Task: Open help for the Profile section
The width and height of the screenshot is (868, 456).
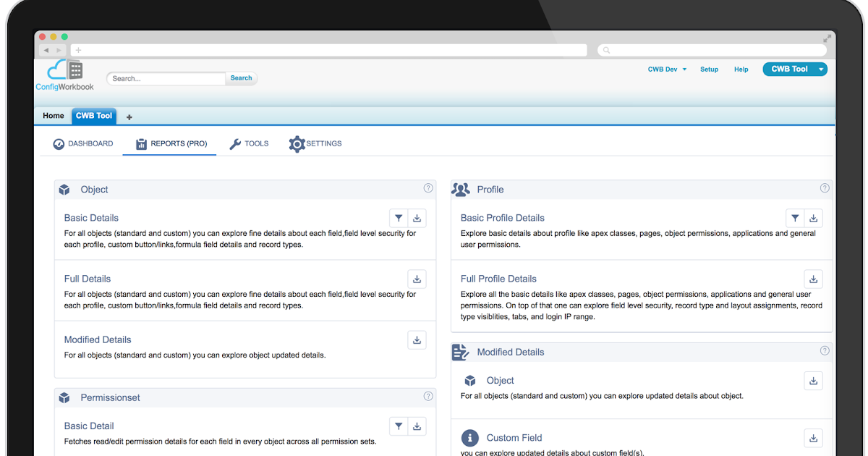Action: 825,188
